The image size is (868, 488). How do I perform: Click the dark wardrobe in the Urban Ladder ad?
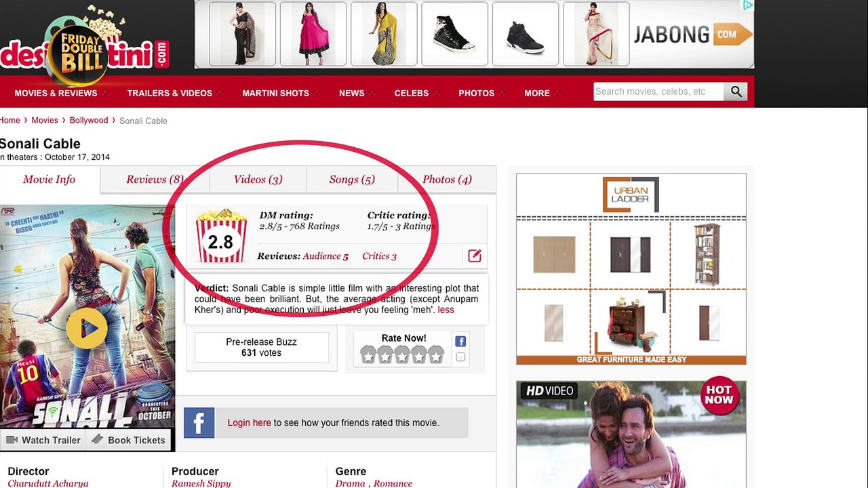click(630, 254)
